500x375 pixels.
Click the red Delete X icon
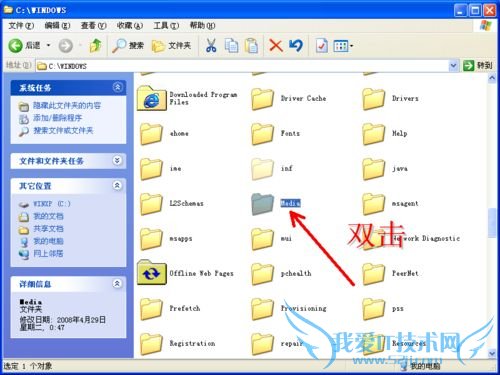tap(276, 46)
